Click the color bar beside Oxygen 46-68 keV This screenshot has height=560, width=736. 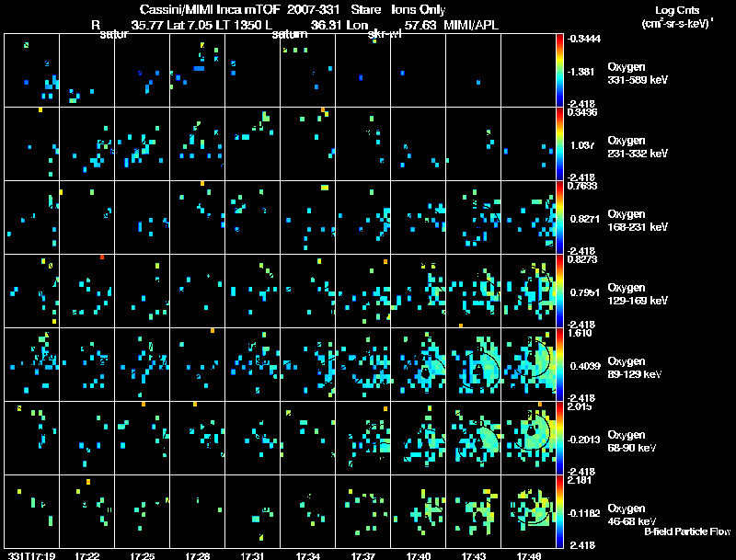click(x=559, y=511)
